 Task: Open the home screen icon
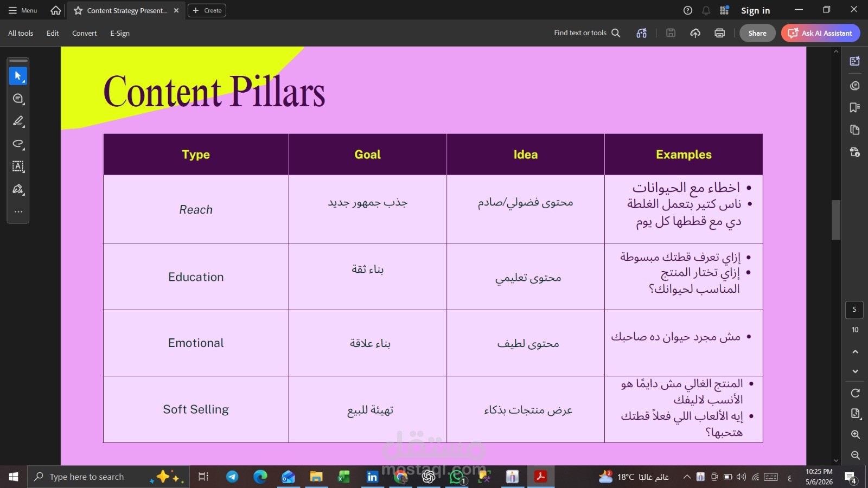(55, 10)
